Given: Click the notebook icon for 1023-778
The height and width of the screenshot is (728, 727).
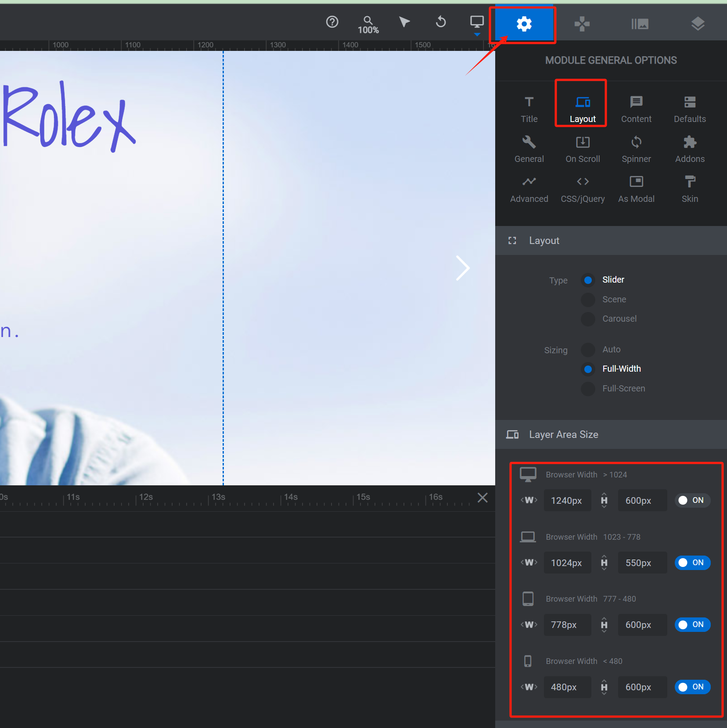Looking at the screenshot, I should tap(528, 537).
